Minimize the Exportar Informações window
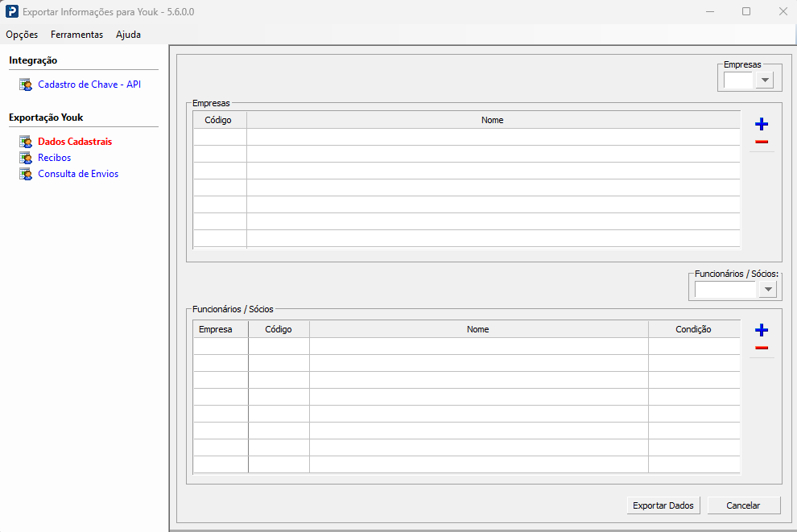 (x=710, y=11)
